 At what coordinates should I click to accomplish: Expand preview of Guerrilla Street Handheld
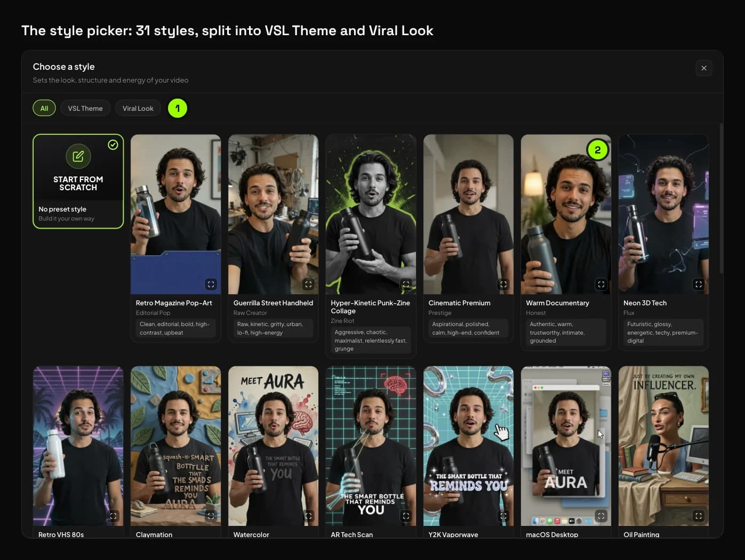[x=308, y=284]
